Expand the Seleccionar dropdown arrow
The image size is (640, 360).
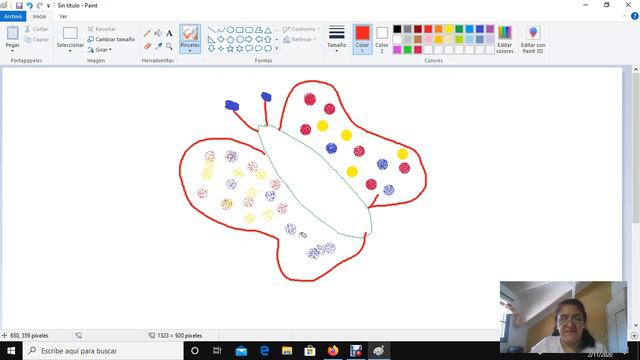pos(70,51)
